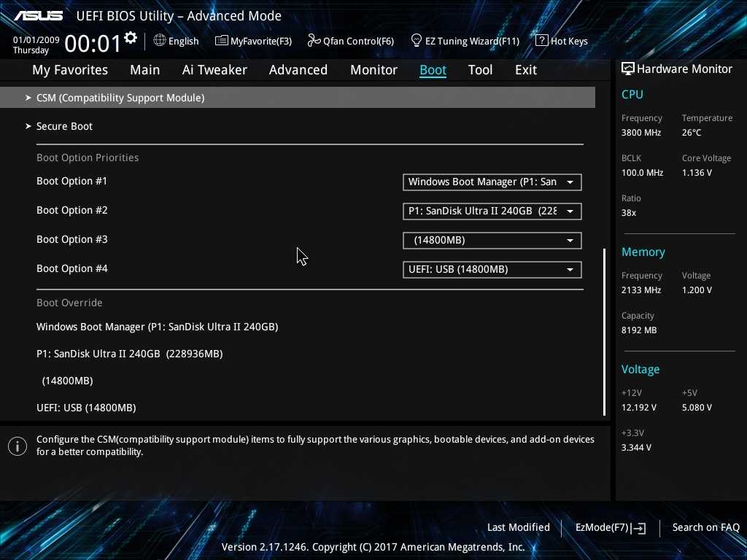747x560 pixels.
Task: Click +12V value 12.192 V
Action: pyautogui.click(x=638, y=408)
